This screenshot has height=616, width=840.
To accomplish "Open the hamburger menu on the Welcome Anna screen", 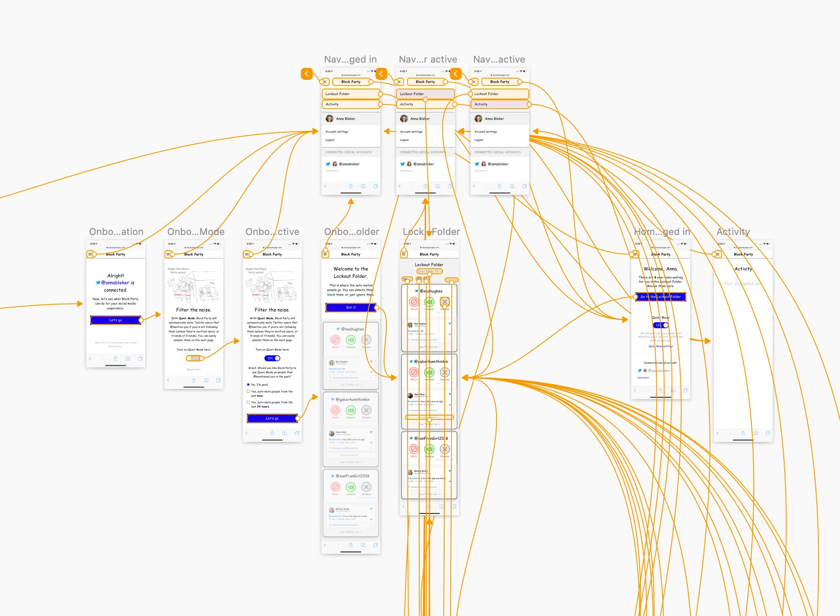I will (635, 254).
